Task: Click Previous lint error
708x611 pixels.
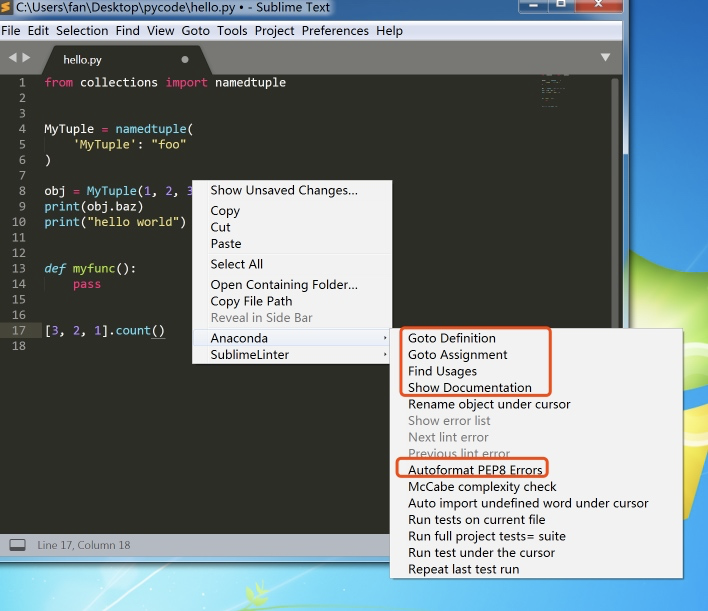Action: 536,453
